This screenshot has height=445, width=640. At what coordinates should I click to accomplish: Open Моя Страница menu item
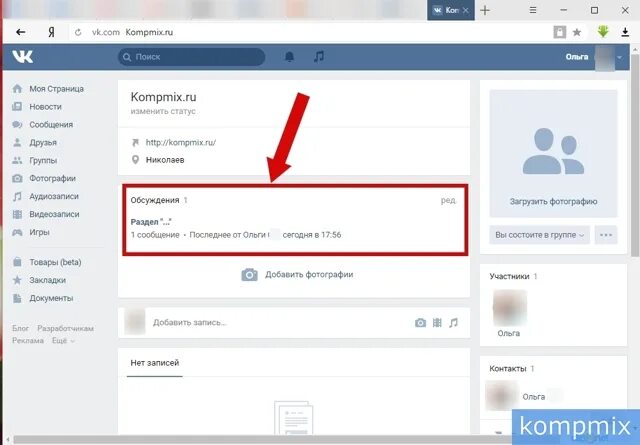(56, 89)
